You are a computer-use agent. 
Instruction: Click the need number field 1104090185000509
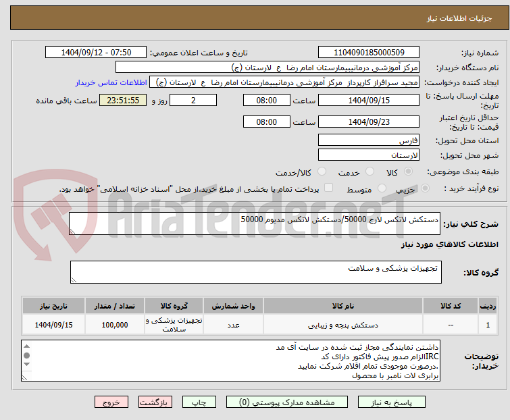click(369, 53)
